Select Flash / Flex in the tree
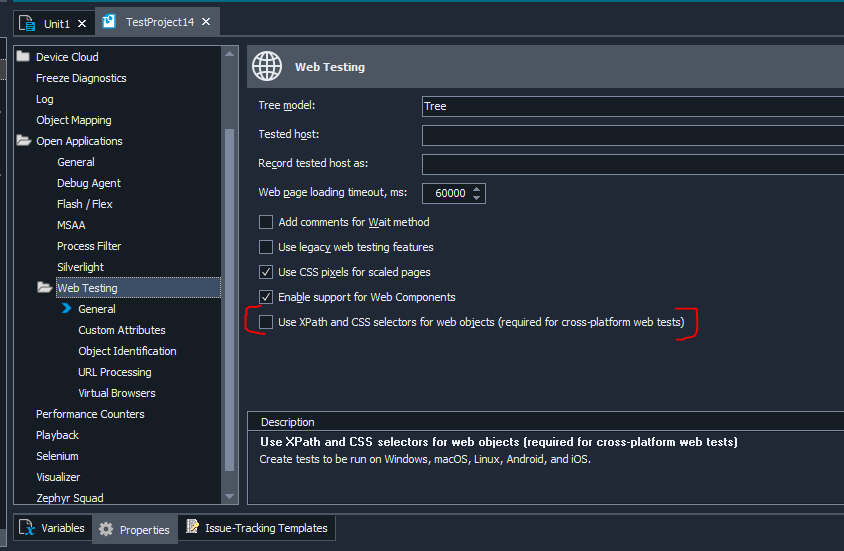 84,204
